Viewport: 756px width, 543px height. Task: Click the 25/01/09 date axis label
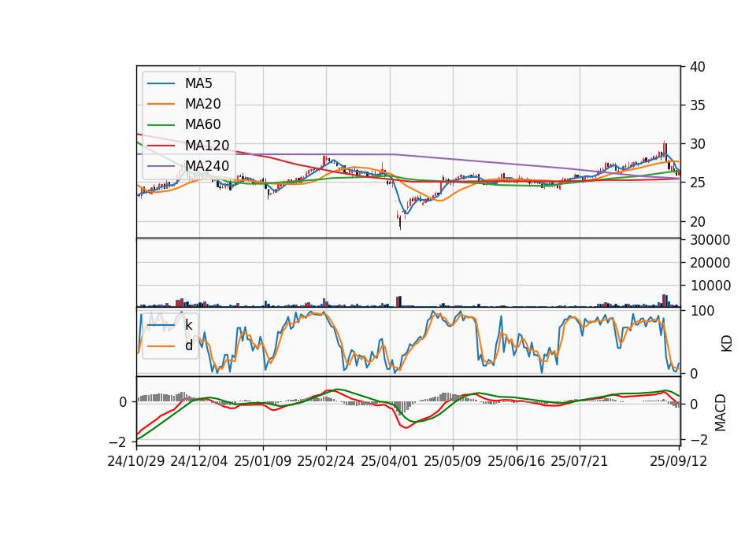point(263,461)
